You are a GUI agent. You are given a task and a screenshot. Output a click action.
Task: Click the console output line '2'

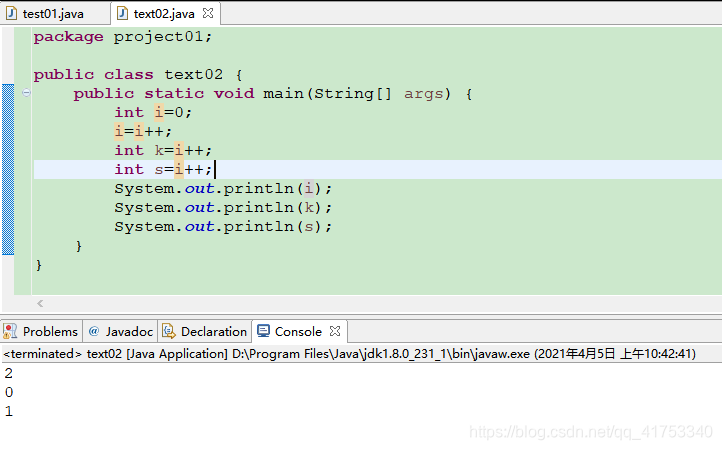point(9,373)
